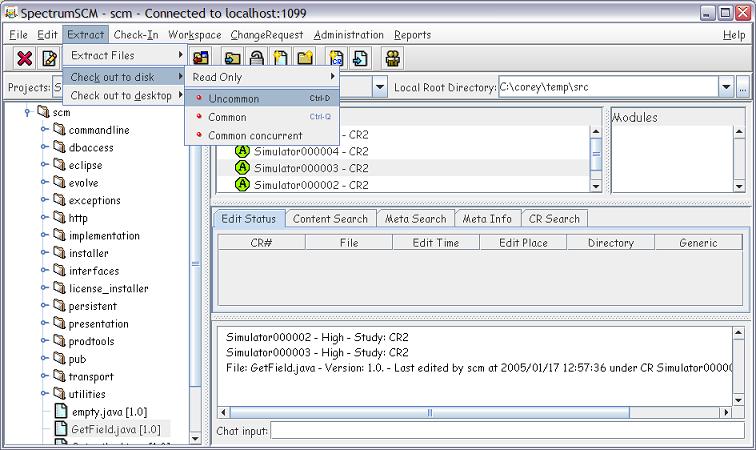Switch to the Meta Info tab
Screen dimensions: 756x450
point(487,219)
